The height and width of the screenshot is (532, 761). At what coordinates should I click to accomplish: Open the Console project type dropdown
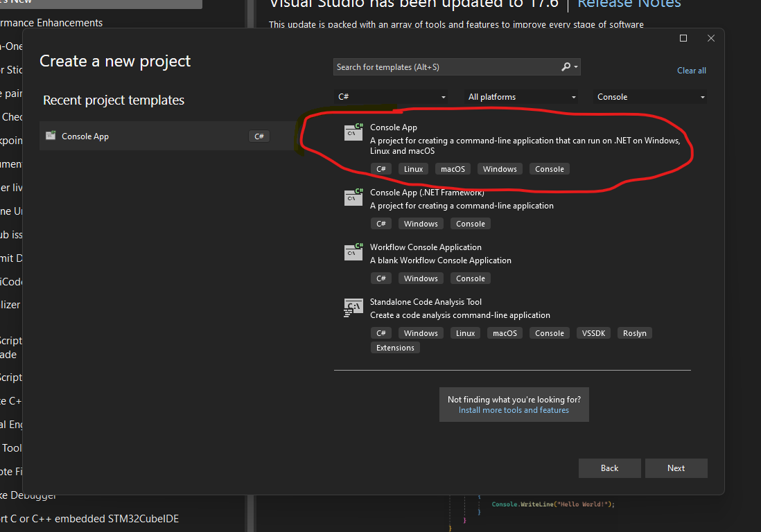tap(650, 97)
